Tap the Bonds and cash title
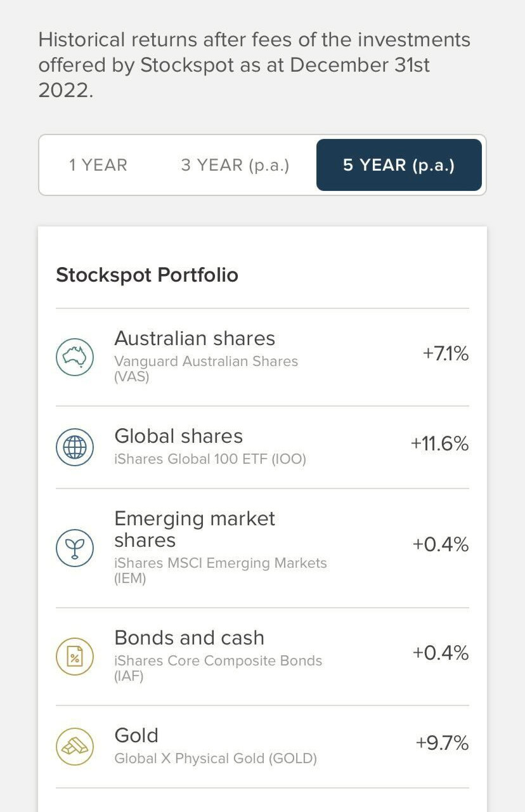Viewport: 525px width, 812px height. [189, 638]
